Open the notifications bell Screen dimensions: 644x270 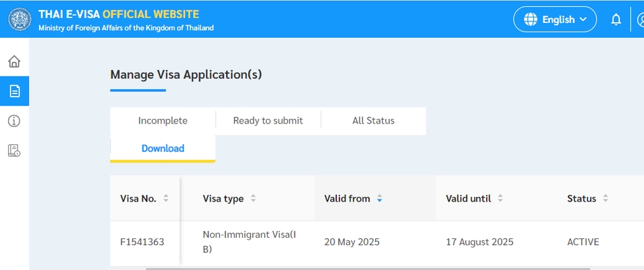coord(616,19)
